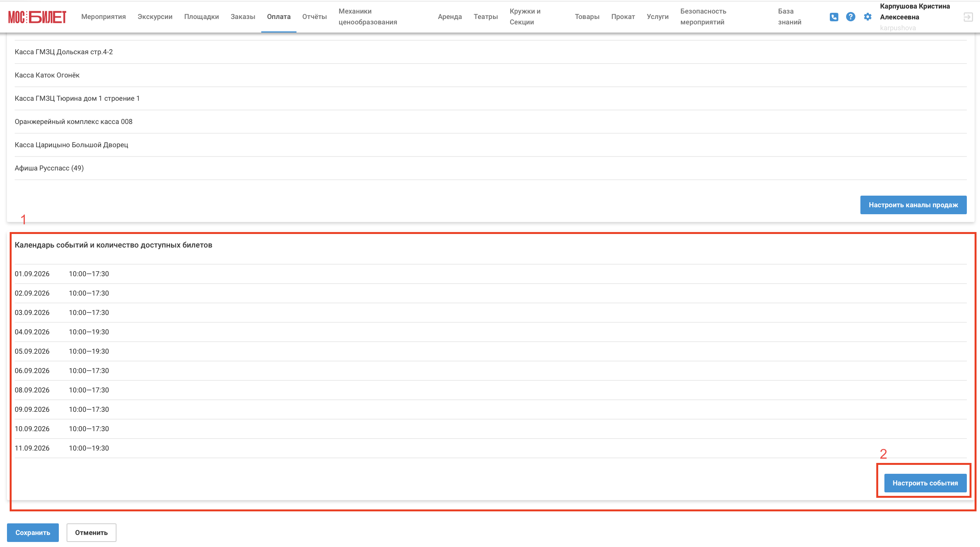Select the Касса Каток Огонёк row

(x=490, y=75)
